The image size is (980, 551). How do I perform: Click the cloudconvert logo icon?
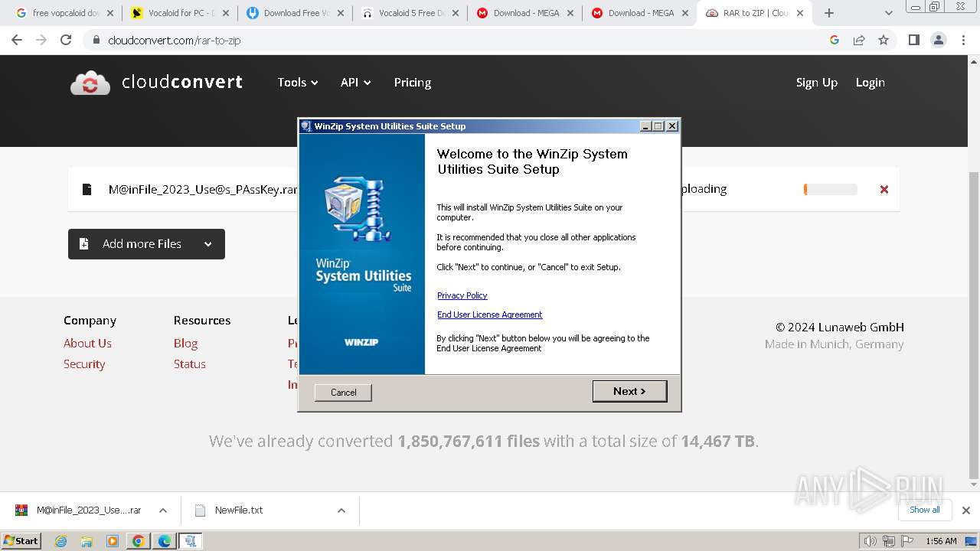pyautogui.click(x=90, y=83)
